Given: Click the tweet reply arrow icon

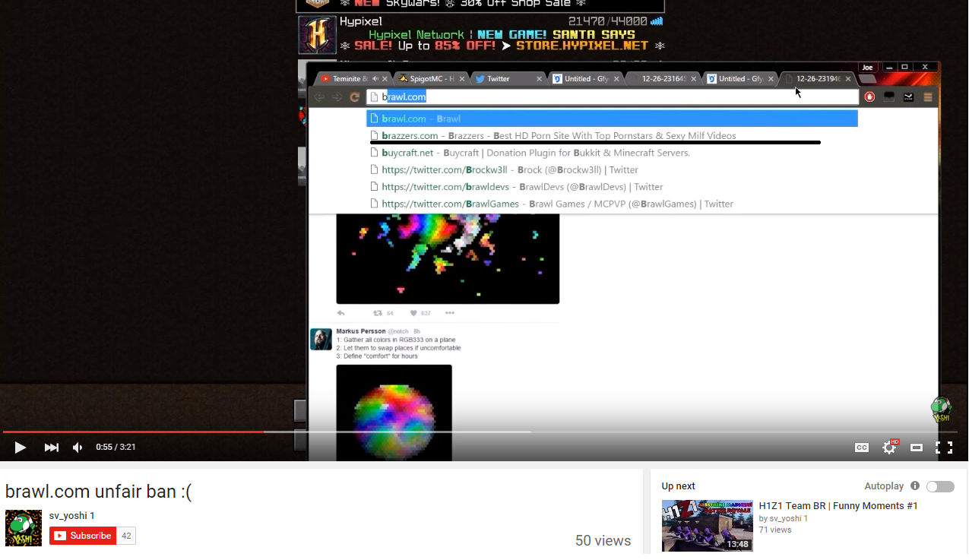Looking at the screenshot, I should [x=340, y=313].
